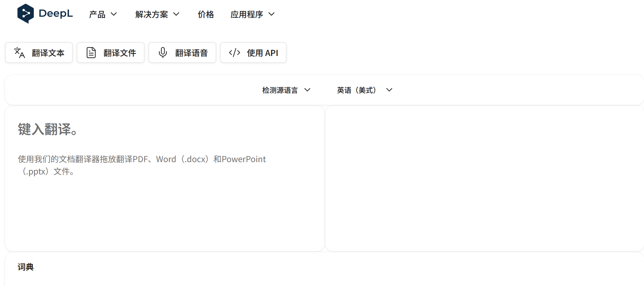Open the 解决方案 navigation menu
This screenshot has width=644, height=286.
[x=157, y=14]
